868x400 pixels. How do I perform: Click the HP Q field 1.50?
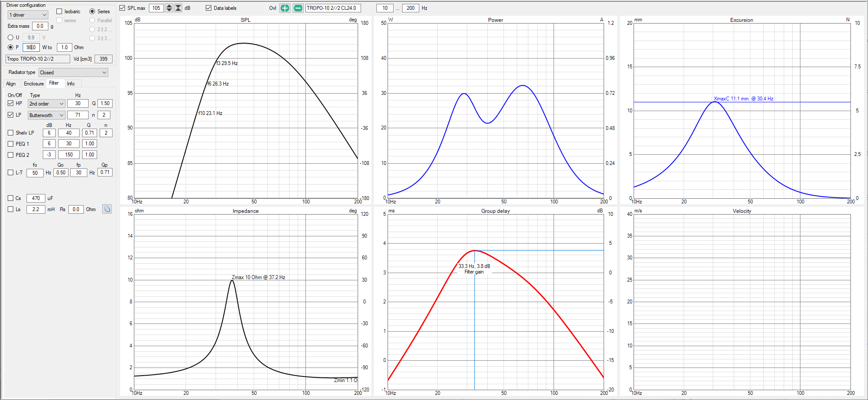(105, 103)
